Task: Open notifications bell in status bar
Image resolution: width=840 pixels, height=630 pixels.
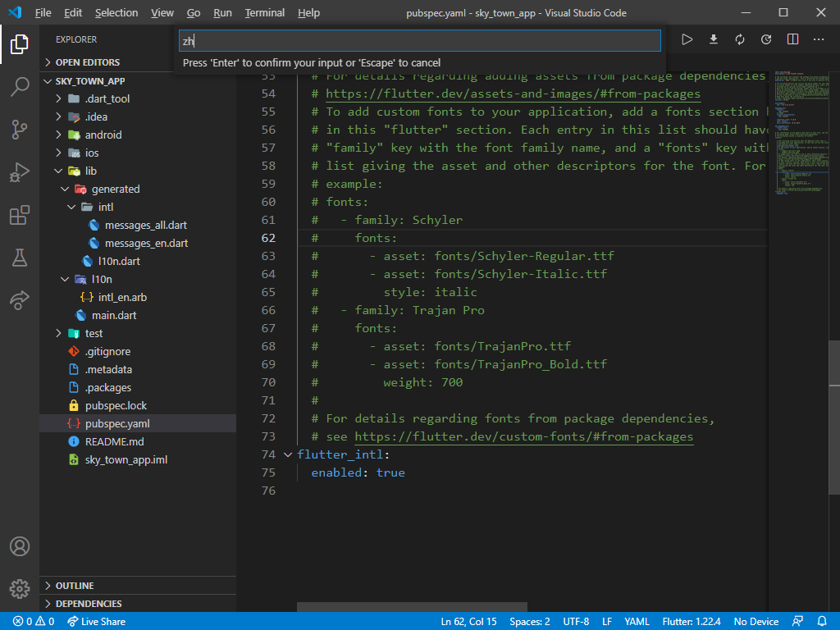Action: [822, 622]
